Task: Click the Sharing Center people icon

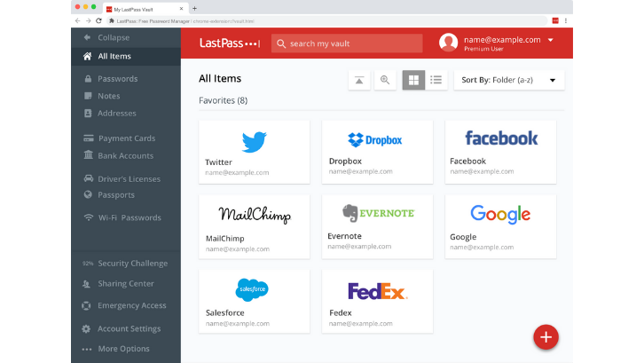Action: pos(86,284)
